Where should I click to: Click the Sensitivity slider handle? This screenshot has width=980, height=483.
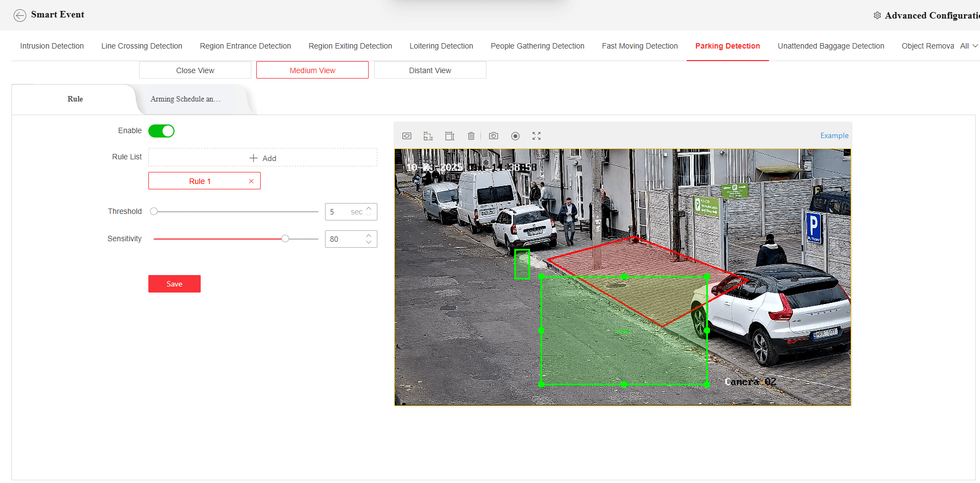(285, 238)
